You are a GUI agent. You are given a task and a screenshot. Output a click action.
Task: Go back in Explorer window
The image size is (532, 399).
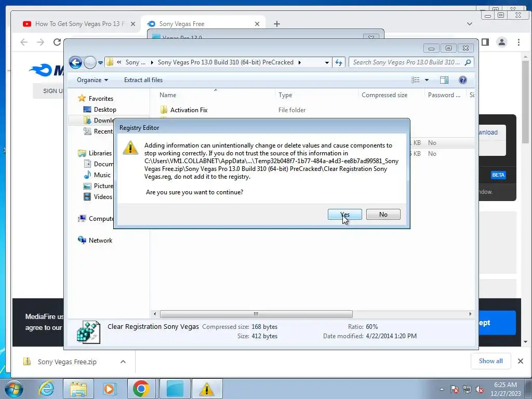pyautogui.click(x=75, y=62)
